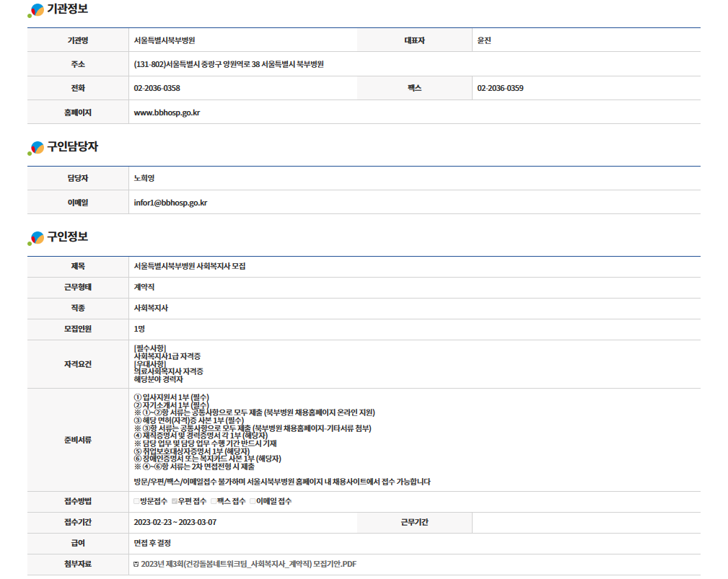
Task: Click the 모집인원 label cell
Action: point(78,329)
